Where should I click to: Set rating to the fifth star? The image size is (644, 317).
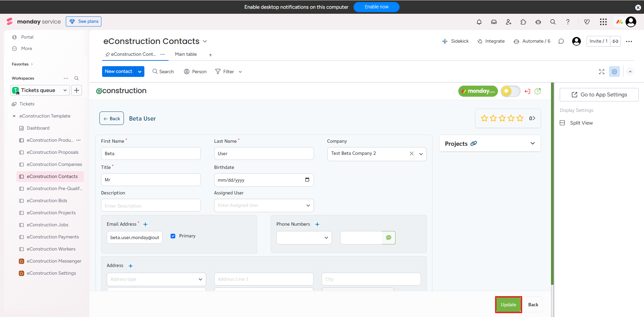[x=520, y=118]
